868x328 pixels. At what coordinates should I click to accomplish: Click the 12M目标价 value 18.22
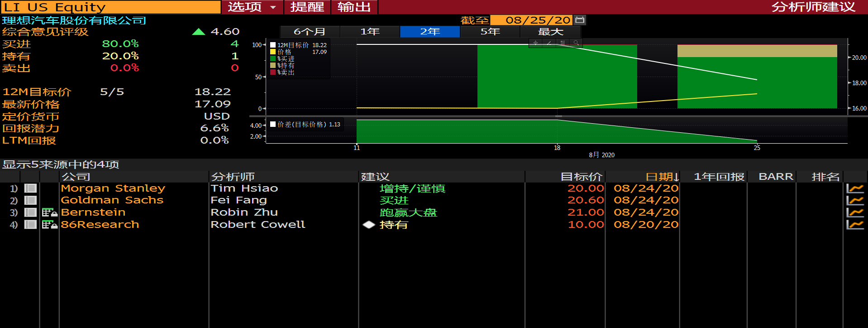pos(213,92)
